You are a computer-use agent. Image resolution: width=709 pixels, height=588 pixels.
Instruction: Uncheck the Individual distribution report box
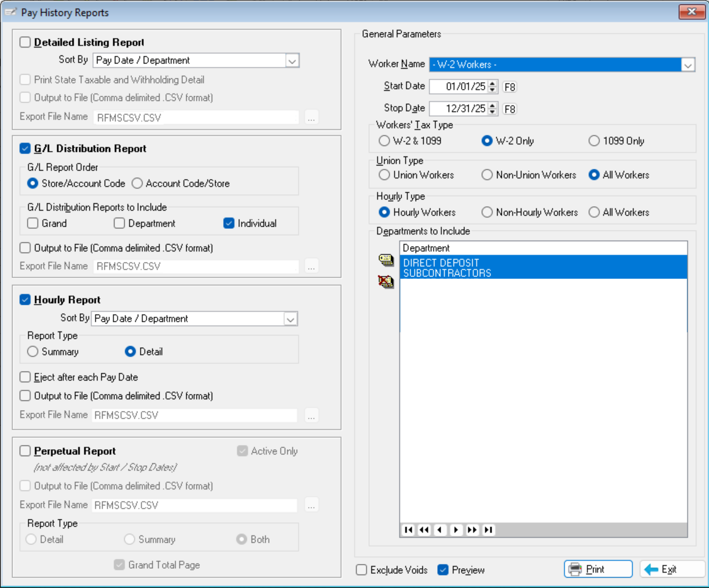tap(229, 223)
